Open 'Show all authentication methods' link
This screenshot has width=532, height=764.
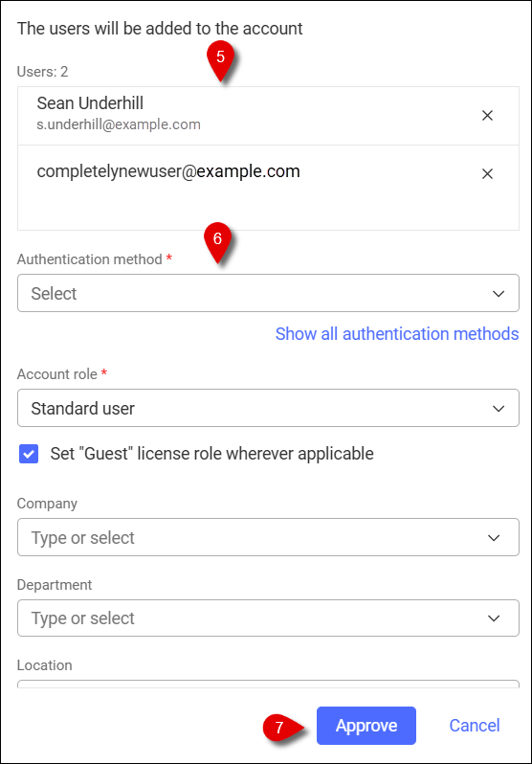397,334
